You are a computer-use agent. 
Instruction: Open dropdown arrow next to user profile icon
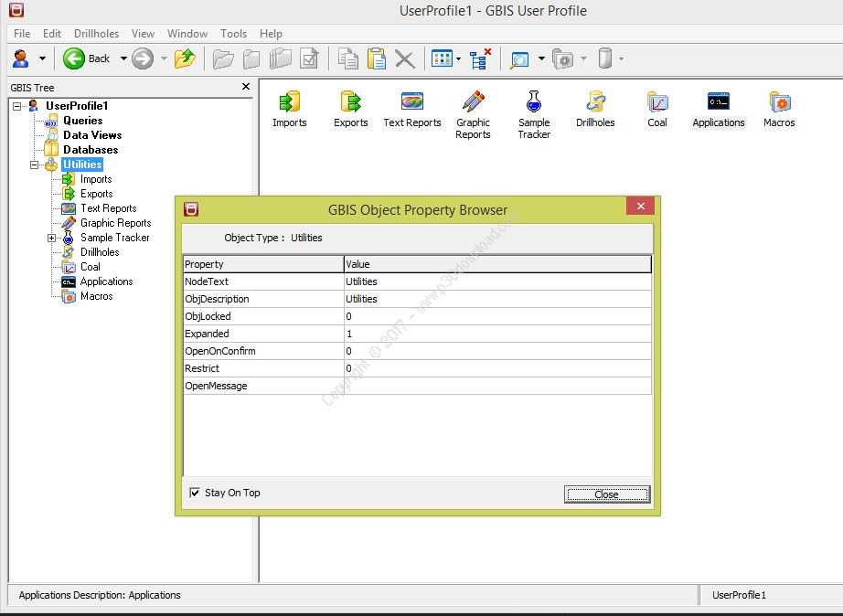(42, 58)
